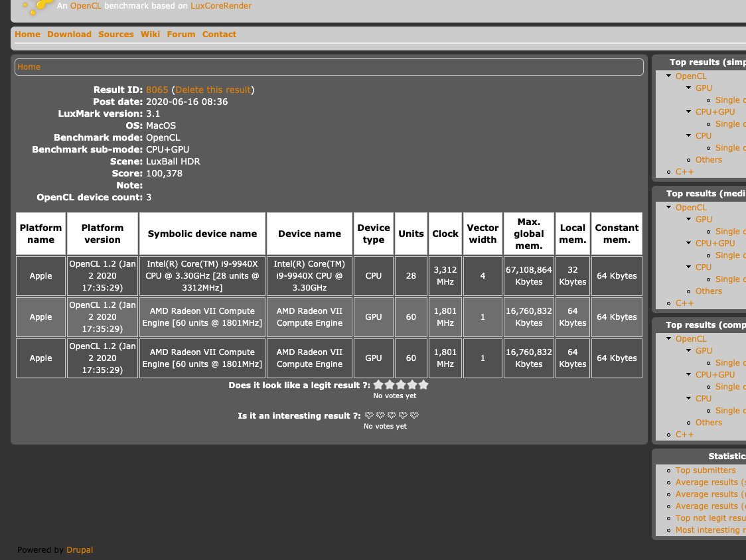The height and width of the screenshot is (560, 746).
Task: Open Others in second Top results tree
Action: (708, 291)
